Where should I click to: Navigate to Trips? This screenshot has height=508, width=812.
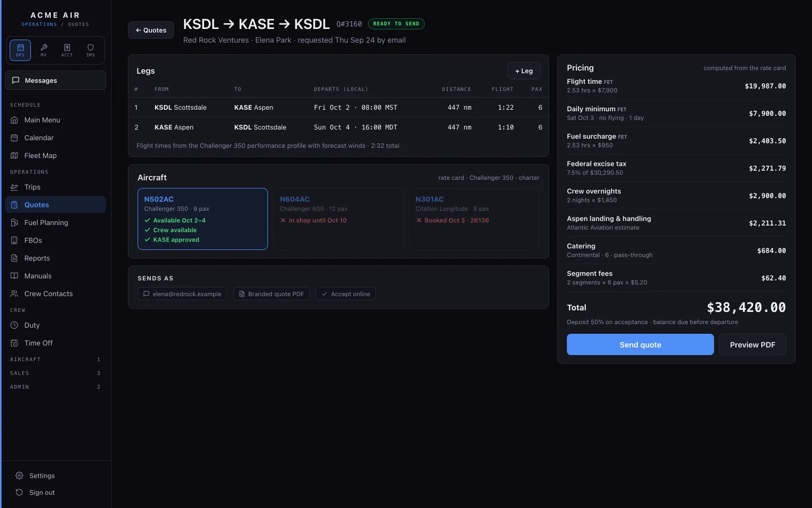(x=56, y=187)
